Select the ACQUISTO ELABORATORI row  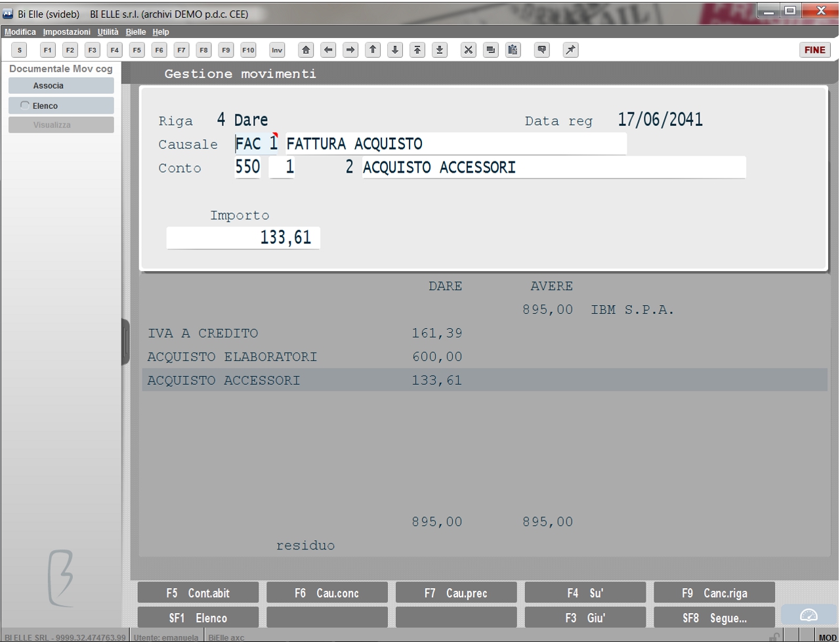coord(484,356)
